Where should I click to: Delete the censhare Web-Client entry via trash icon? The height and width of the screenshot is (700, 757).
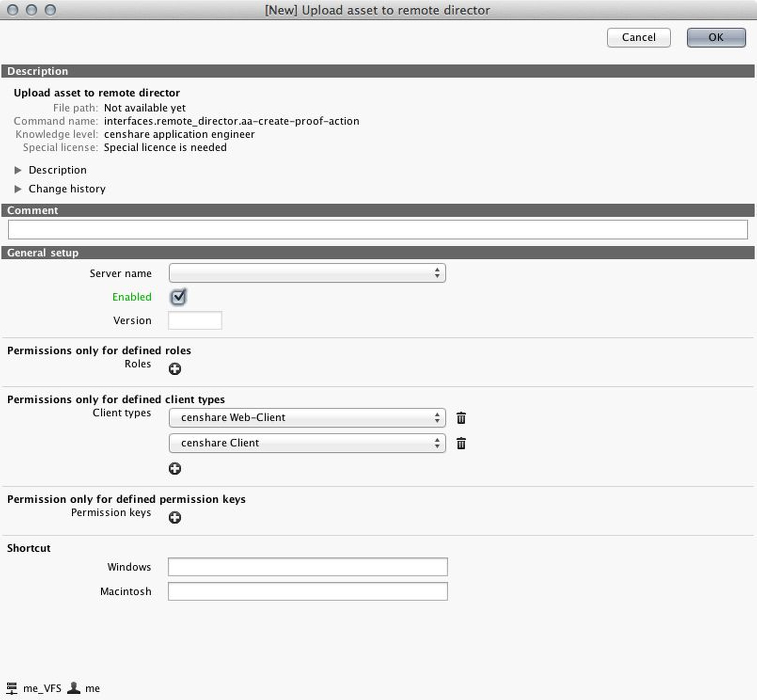[x=461, y=418]
